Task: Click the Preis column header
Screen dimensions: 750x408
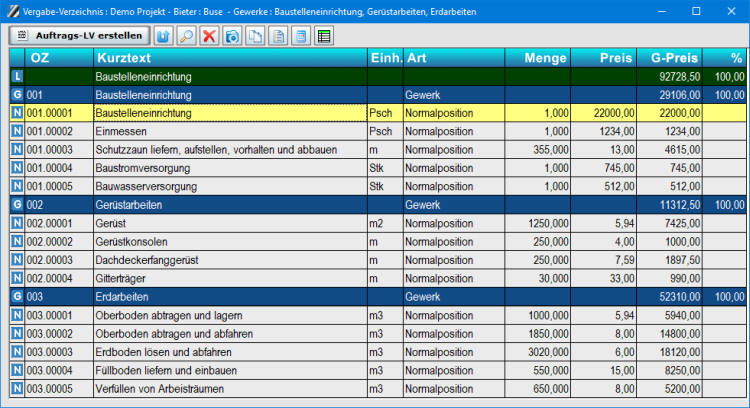Action: click(604, 58)
